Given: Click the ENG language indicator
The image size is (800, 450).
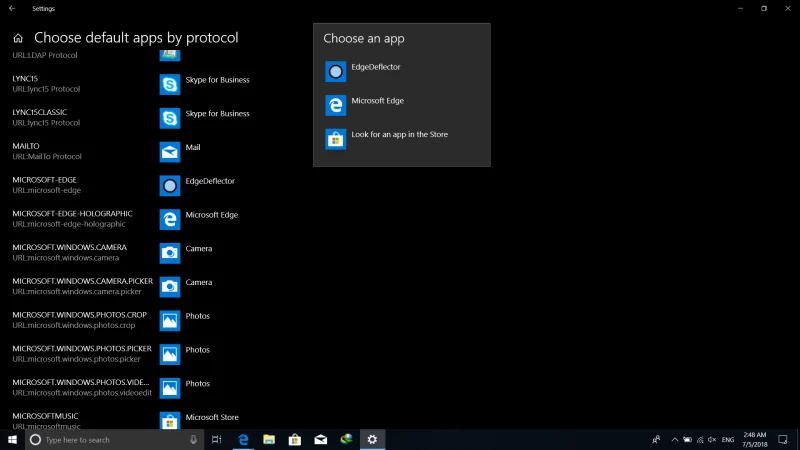Looking at the screenshot, I should (x=728, y=439).
